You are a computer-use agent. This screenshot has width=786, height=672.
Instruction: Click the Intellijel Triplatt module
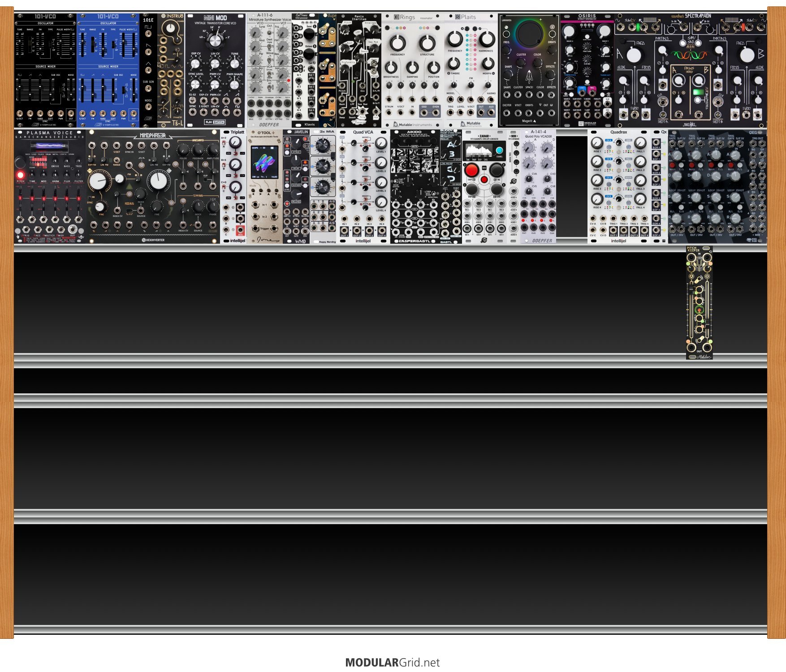[x=233, y=187]
